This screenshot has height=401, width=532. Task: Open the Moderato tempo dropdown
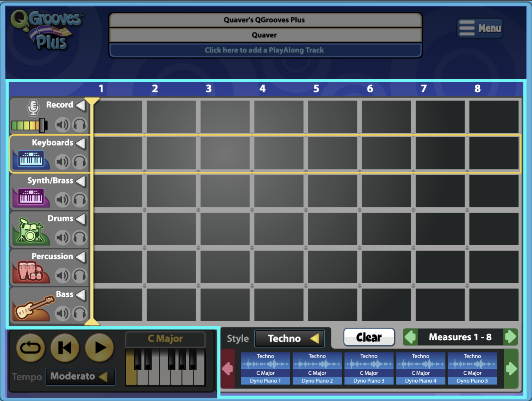click(x=80, y=377)
